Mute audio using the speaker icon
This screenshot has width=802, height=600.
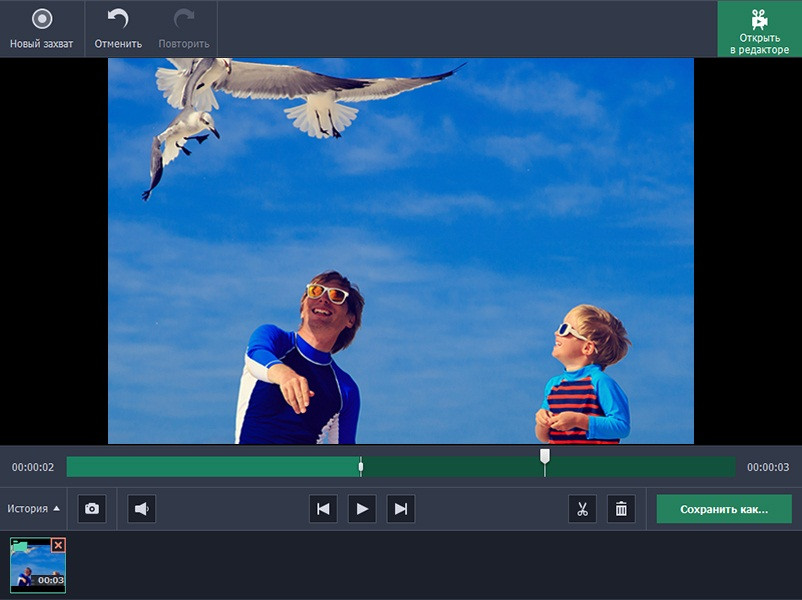tap(142, 509)
